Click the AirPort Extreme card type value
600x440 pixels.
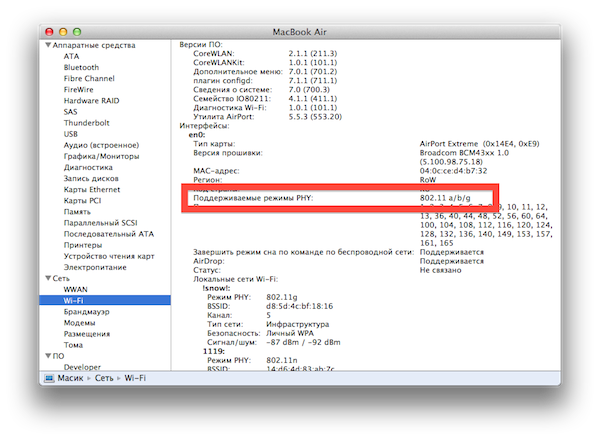[479, 143]
